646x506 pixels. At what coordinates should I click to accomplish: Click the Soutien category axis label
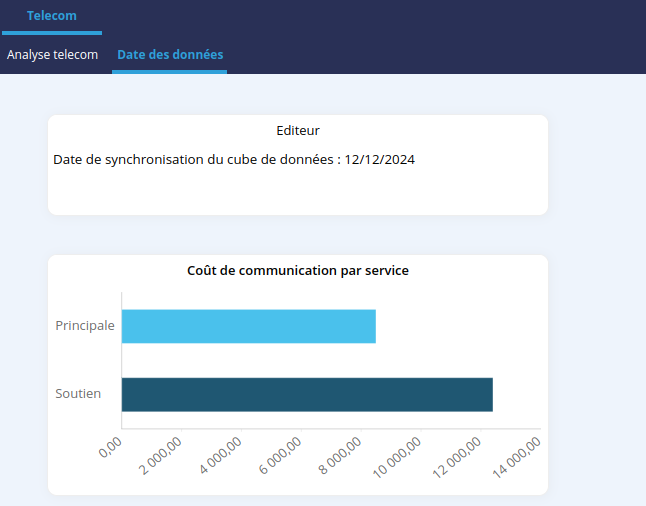point(78,394)
